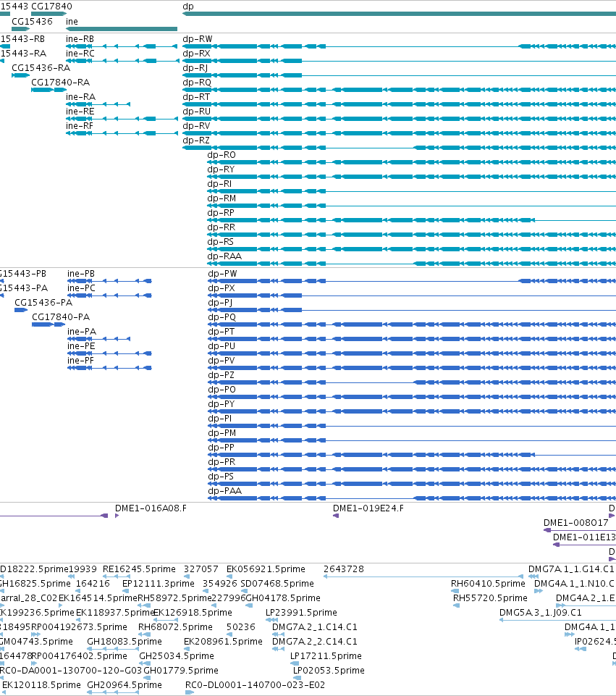This screenshot has width=616, height=696.
Task: Select transcript label dp-RM
Action: 221,198
